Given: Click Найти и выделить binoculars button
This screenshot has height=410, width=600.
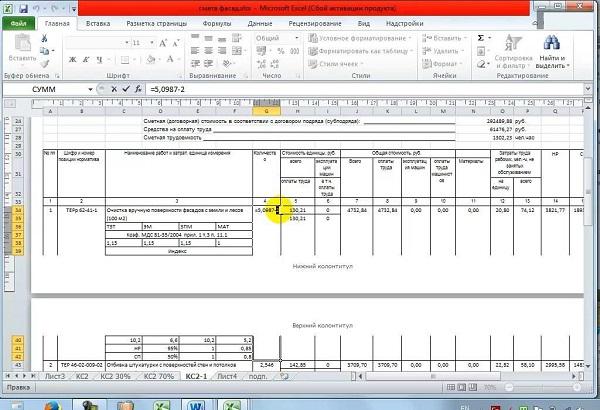Looking at the screenshot, I should tap(552, 52).
